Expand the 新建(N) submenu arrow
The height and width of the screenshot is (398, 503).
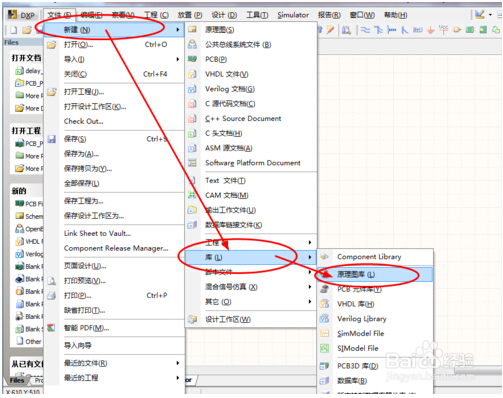178,30
